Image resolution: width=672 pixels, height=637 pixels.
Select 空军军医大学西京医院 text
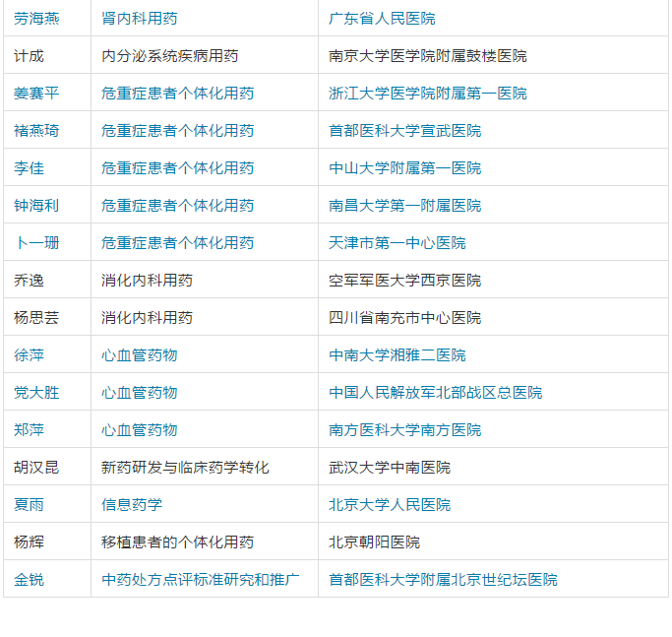point(405,281)
